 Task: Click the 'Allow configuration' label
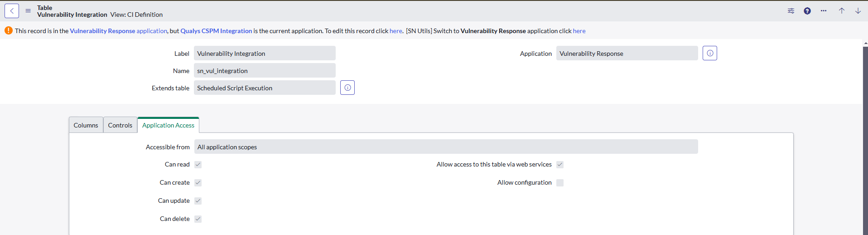(525, 182)
